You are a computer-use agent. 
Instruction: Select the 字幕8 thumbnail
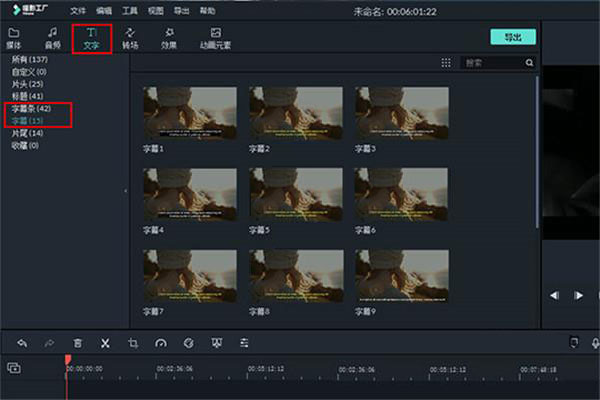tap(296, 276)
